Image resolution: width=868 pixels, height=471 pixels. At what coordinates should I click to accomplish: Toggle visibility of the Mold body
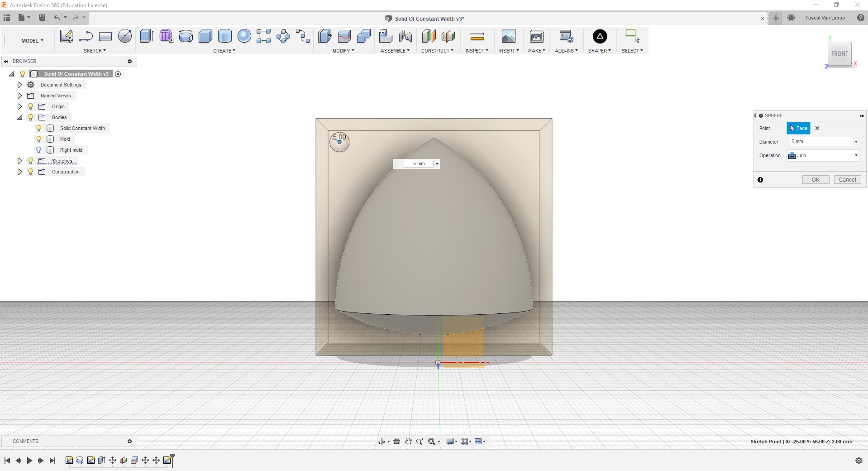click(39, 139)
